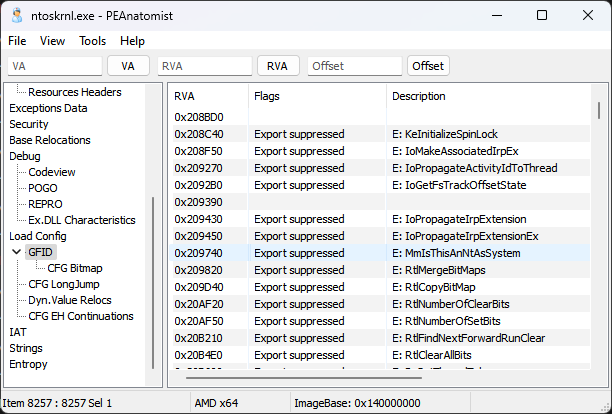Image resolution: width=612 pixels, height=414 pixels.
Task: Open the View menu
Action: [x=52, y=41]
